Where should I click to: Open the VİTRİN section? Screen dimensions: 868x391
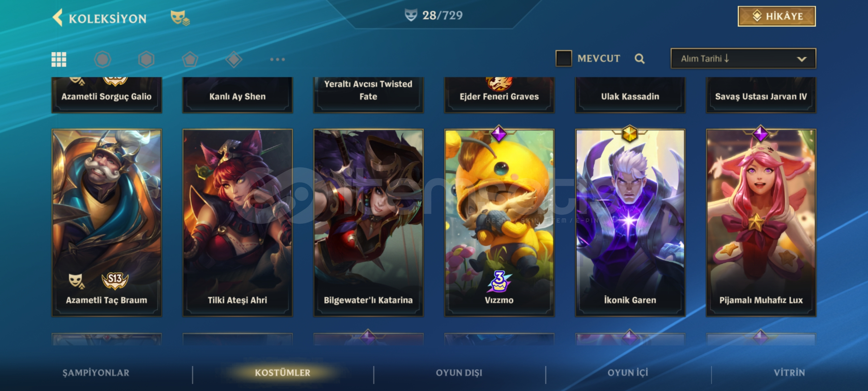789,373
